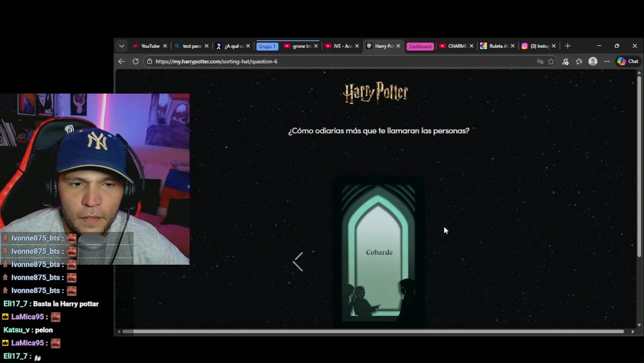The width and height of the screenshot is (644, 363).
Task: Click chat message 'Katsu_v : pelon'
Action: tap(28, 330)
